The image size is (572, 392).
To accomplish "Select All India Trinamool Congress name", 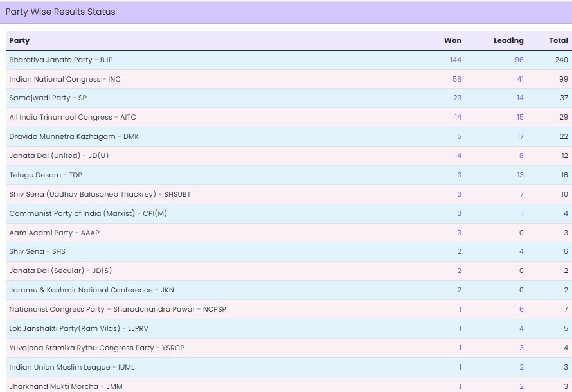I will 73,117.
